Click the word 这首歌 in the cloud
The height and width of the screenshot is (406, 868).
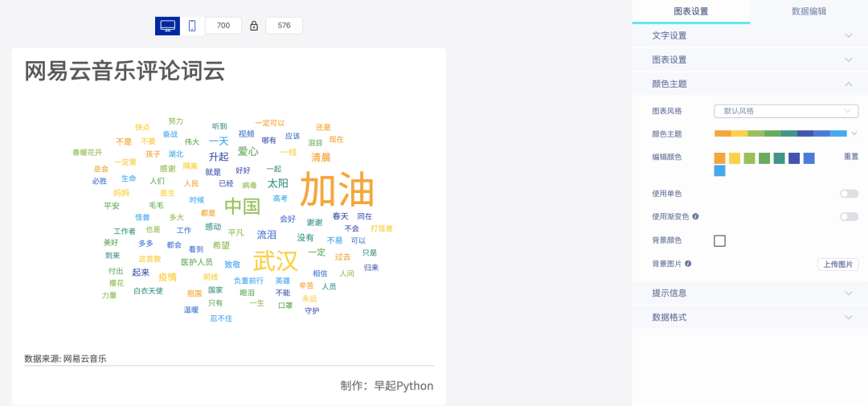click(150, 259)
